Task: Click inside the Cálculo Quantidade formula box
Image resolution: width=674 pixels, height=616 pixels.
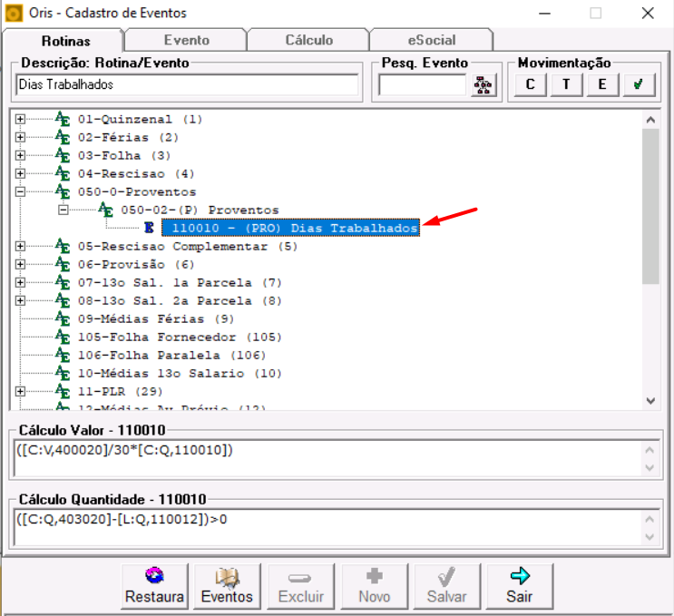Action: (327, 527)
